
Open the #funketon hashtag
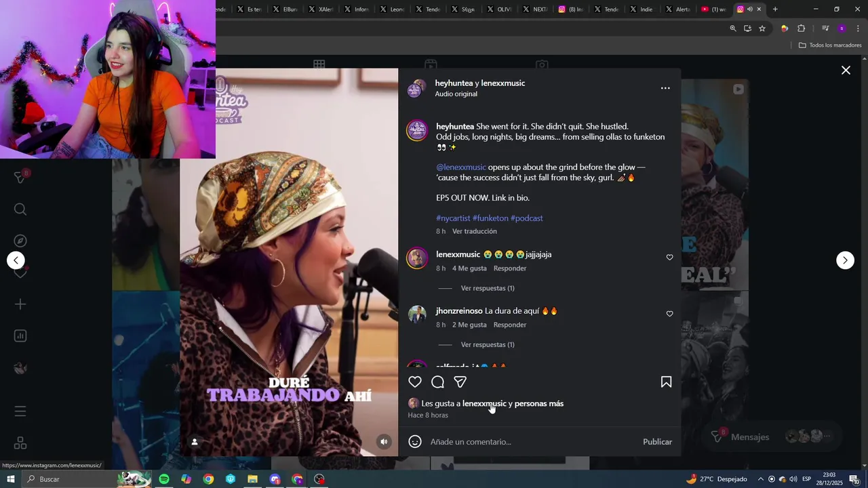490,218
